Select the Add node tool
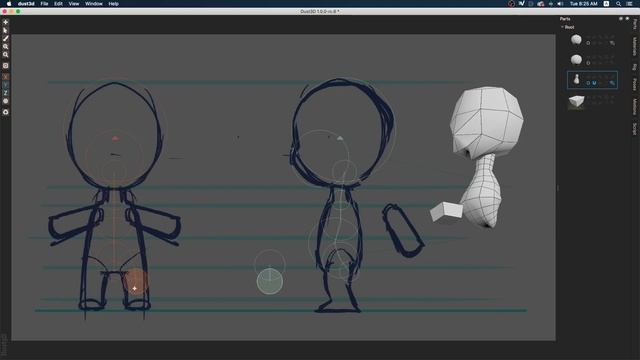Viewport: 640px width, 360px height. click(6, 22)
